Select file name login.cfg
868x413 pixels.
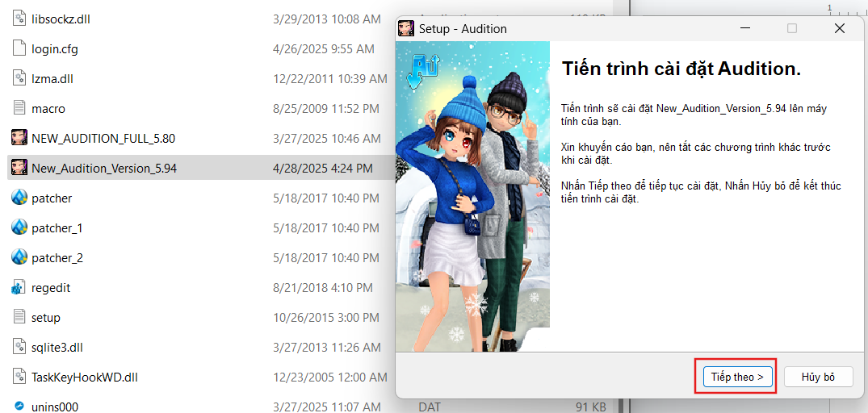click(x=55, y=49)
